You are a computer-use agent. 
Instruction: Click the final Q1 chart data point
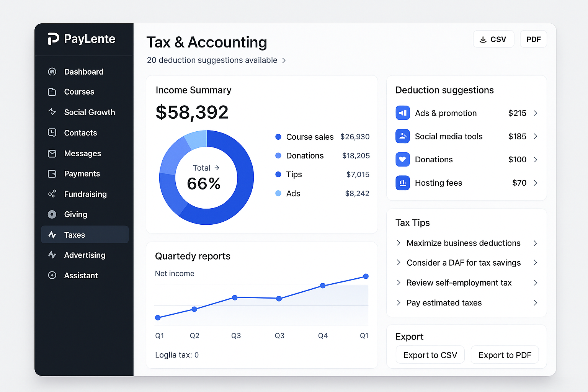[x=366, y=276]
